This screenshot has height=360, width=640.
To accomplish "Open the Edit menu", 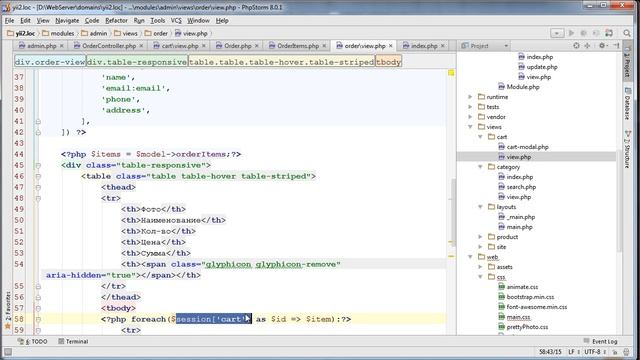I will [x=25, y=20].
